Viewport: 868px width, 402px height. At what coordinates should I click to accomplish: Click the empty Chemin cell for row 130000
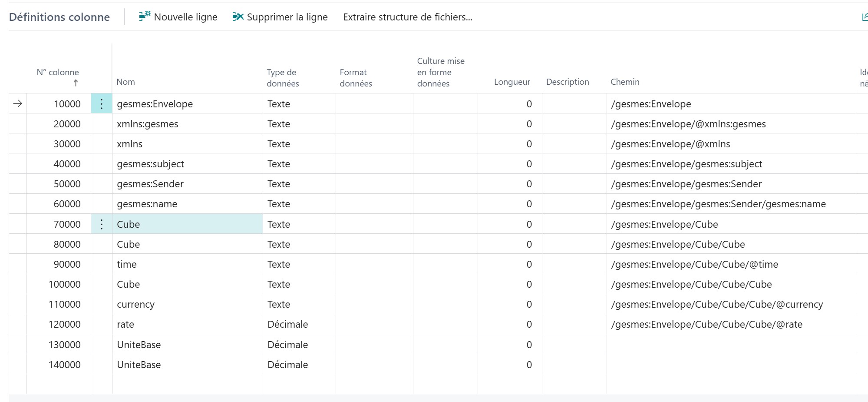(730, 345)
